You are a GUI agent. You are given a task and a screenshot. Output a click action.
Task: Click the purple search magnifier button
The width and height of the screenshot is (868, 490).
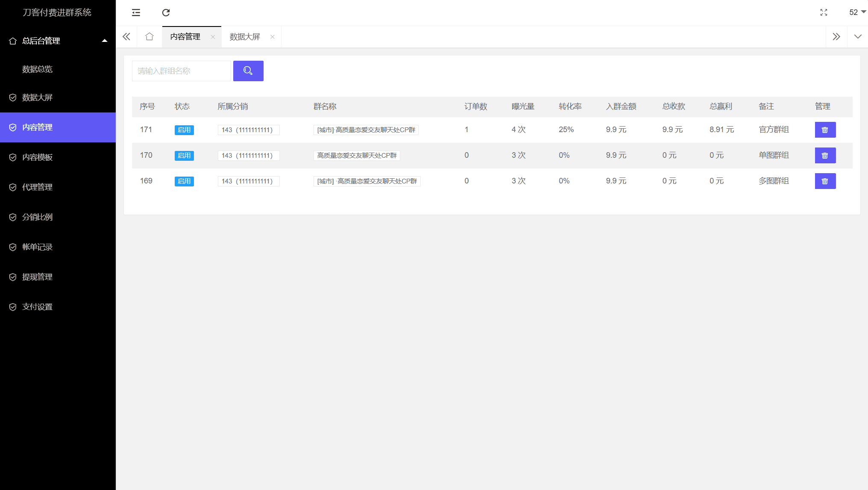(x=248, y=71)
